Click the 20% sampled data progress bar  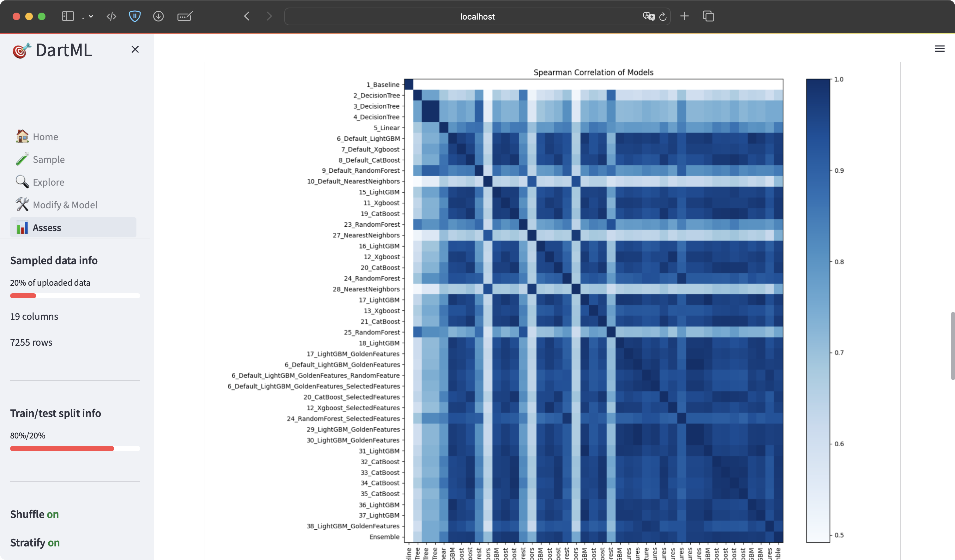point(75,296)
